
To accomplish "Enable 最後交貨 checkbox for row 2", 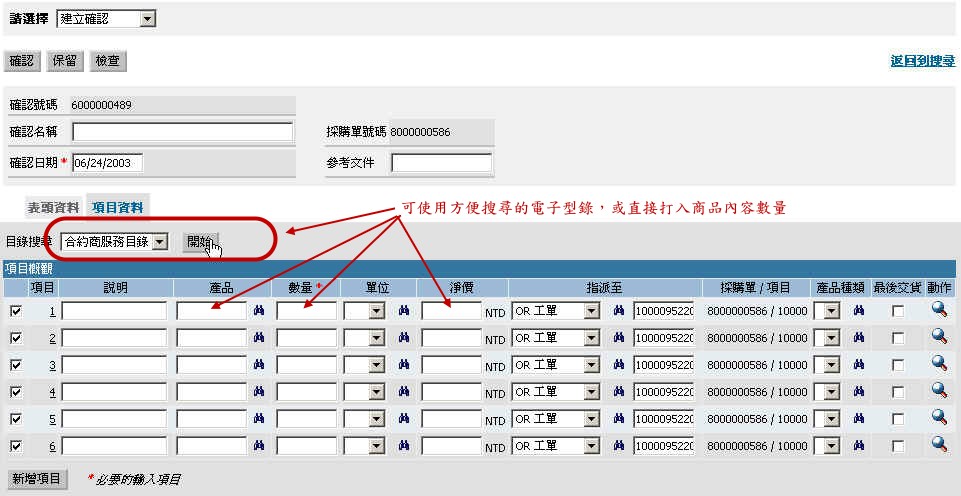I will coord(898,339).
